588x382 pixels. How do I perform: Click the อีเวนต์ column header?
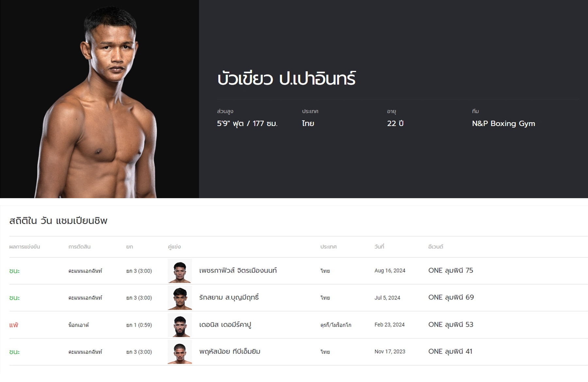coord(436,247)
